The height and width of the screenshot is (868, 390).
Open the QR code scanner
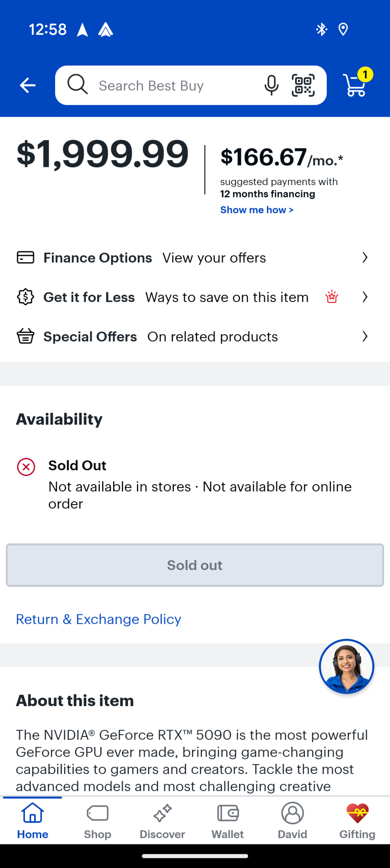[x=303, y=85]
